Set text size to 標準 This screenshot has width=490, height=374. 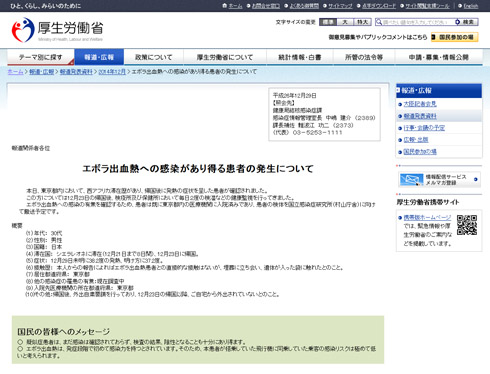tap(328, 22)
